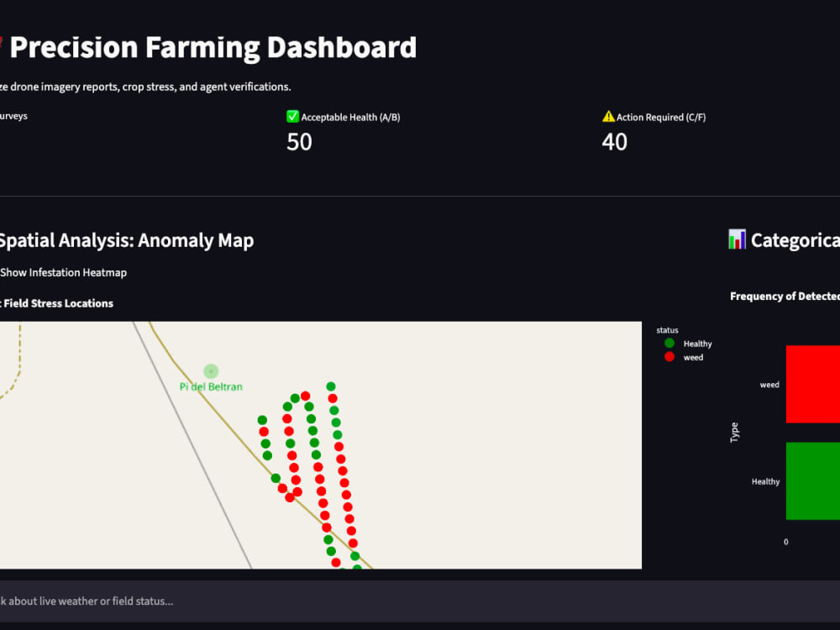This screenshot has width=840, height=630.
Task: Click the light green circle marker above Pi del Beltran
Action: pyautogui.click(x=211, y=370)
